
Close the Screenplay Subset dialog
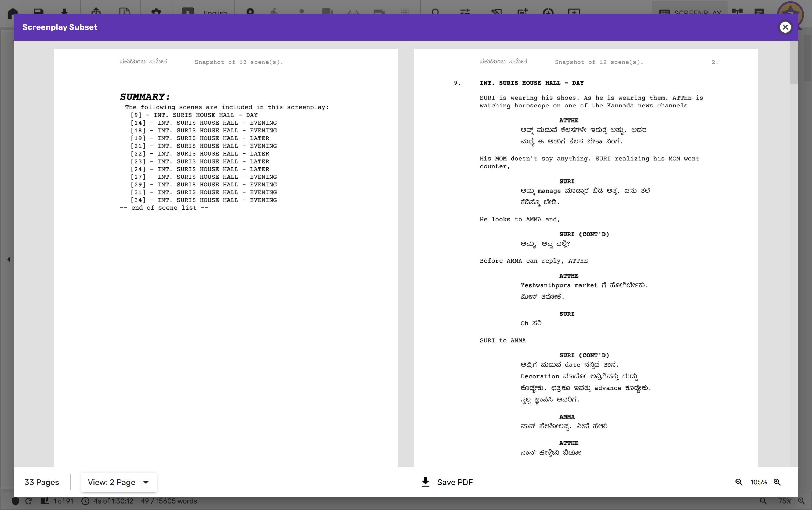(785, 27)
